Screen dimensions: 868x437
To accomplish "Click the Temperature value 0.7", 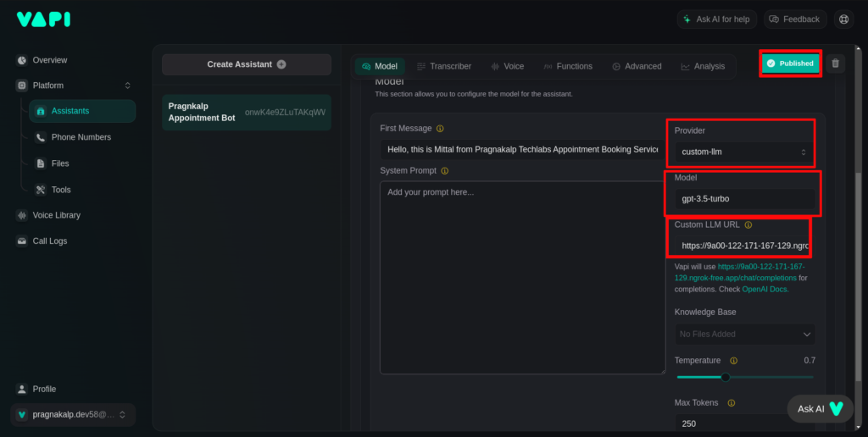I will (x=810, y=361).
